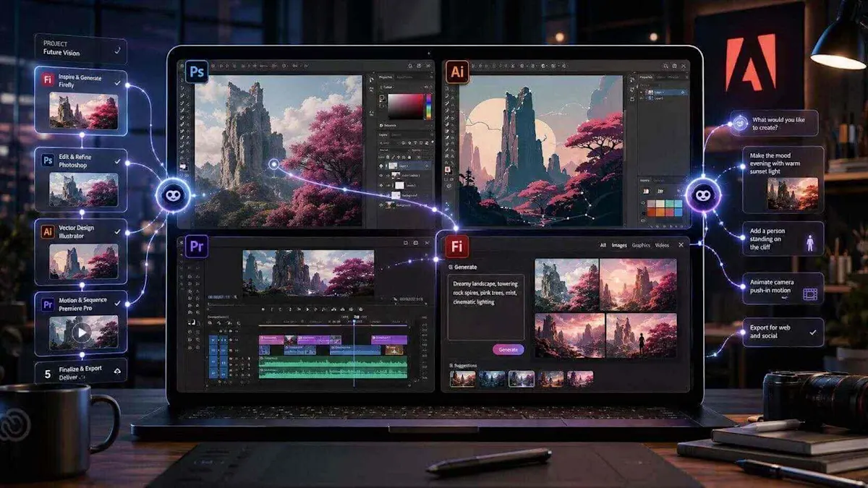The width and height of the screenshot is (868, 488).
Task: Toggle the checkmark on 'Export for web and social'
Action: [x=813, y=332]
